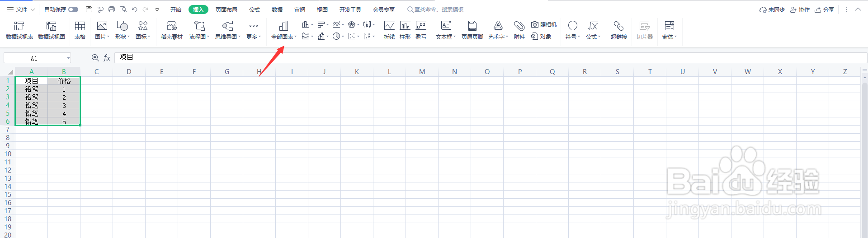Insert an 附件 attachment
This screenshot has height=238, width=868.
(519, 30)
